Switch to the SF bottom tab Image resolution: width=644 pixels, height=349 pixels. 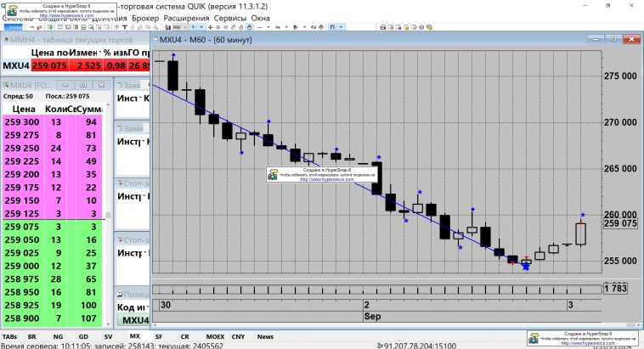coord(159,336)
